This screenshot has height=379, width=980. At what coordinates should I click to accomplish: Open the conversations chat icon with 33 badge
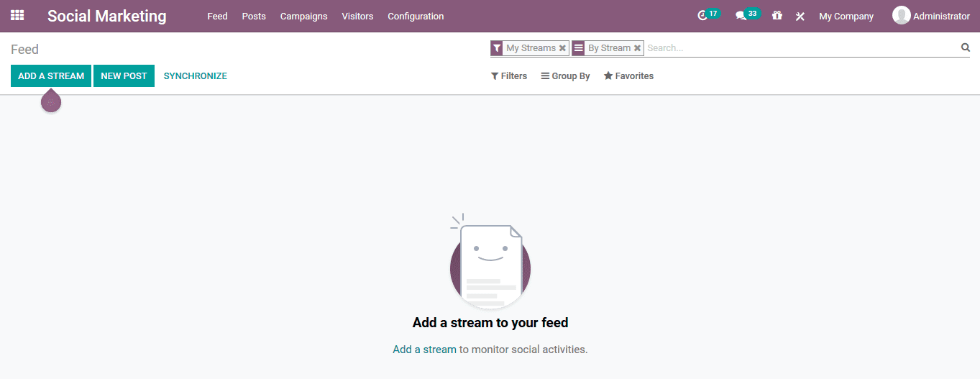pos(747,15)
